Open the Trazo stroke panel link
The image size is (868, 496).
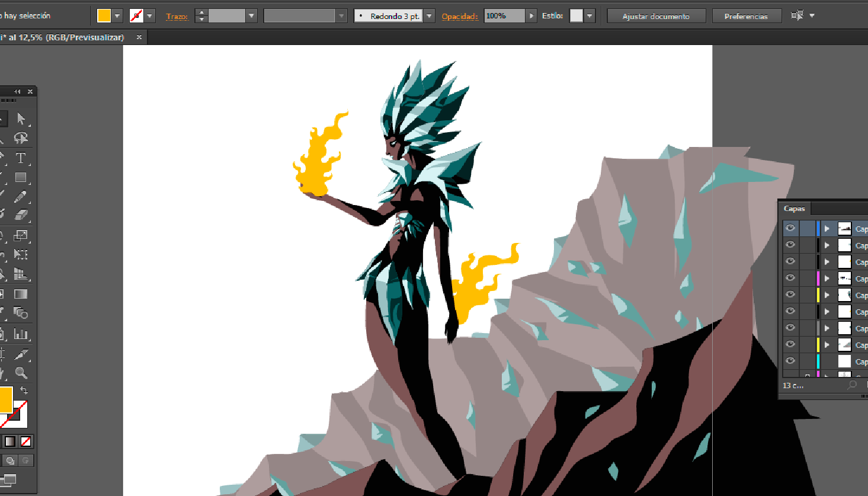click(x=177, y=17)
